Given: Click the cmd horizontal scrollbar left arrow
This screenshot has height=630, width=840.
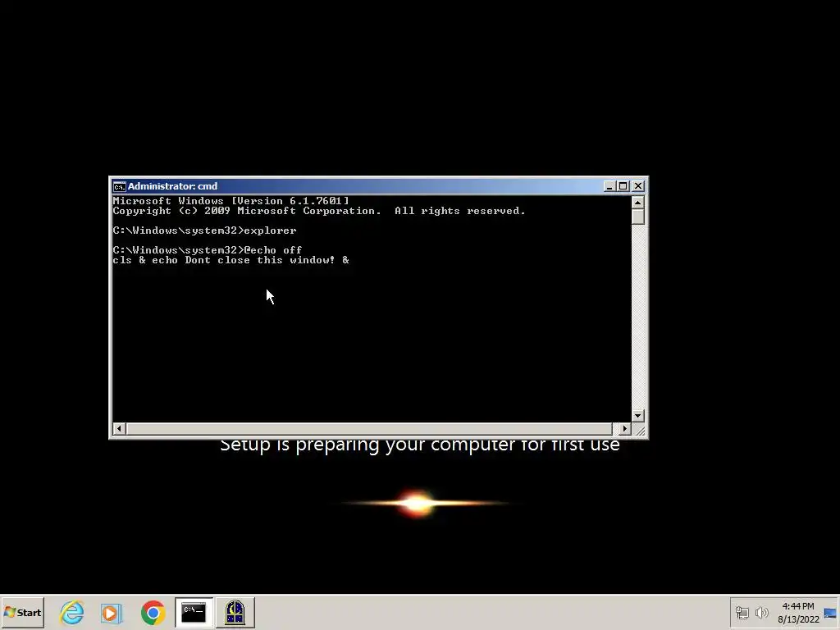Looking at the screenshot, I should (119, 428).
